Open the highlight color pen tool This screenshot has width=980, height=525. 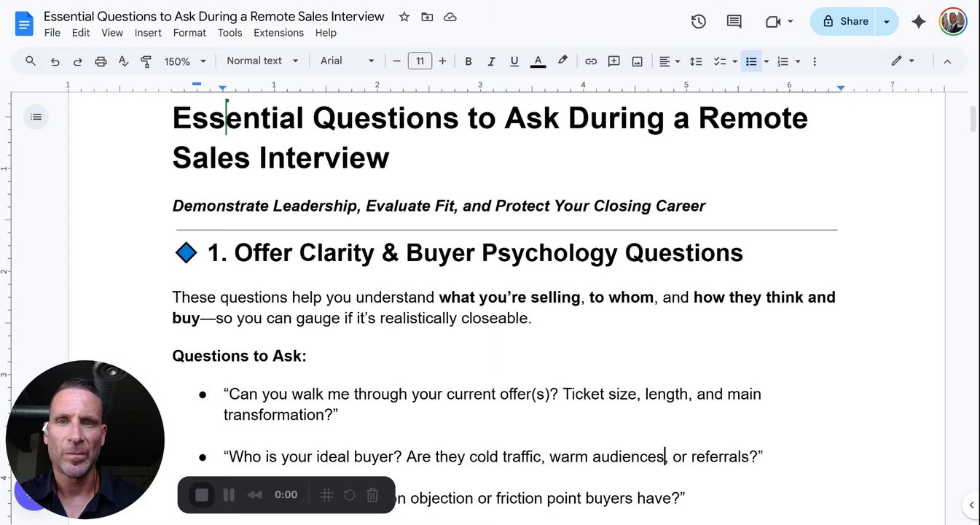pyautogui.click(x=562, y=61)
